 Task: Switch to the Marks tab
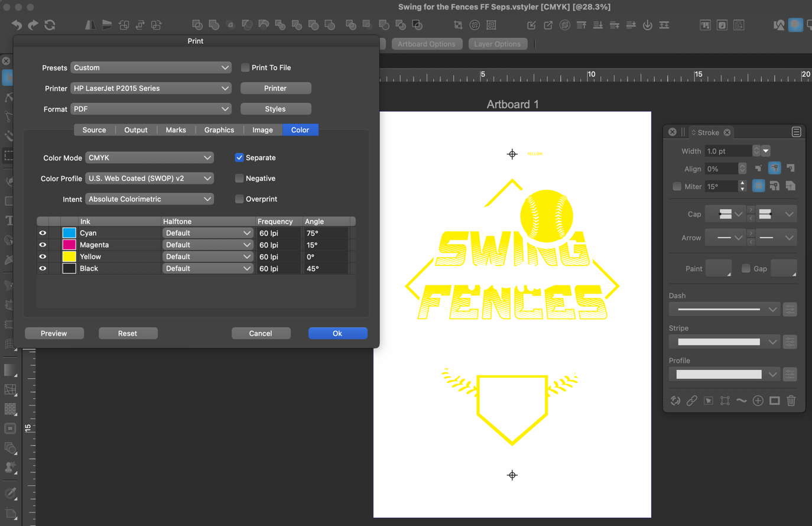click(176, 130)
